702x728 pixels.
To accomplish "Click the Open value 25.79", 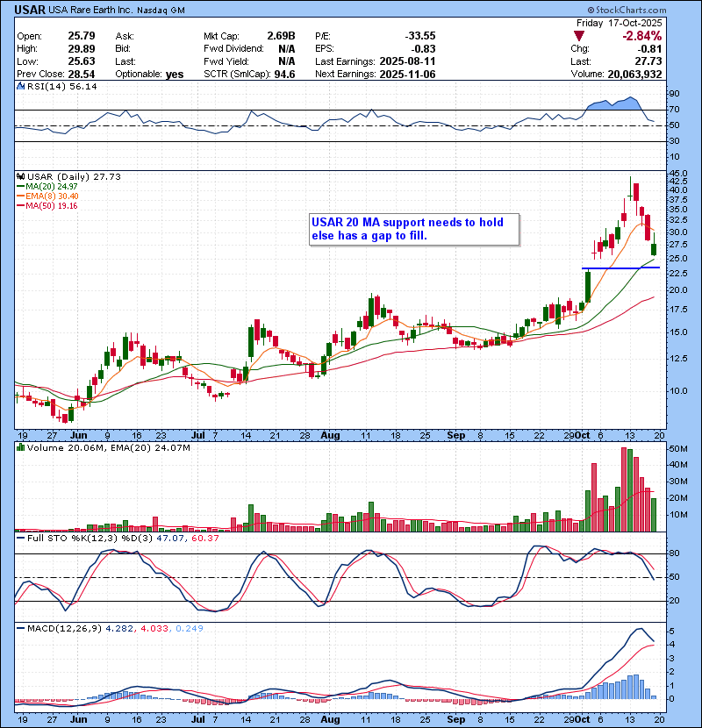I will 82,36.
